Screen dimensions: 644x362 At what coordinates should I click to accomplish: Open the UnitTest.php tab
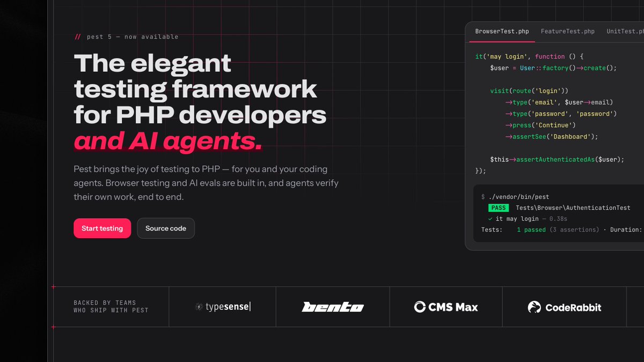click(x=625, y=31)
